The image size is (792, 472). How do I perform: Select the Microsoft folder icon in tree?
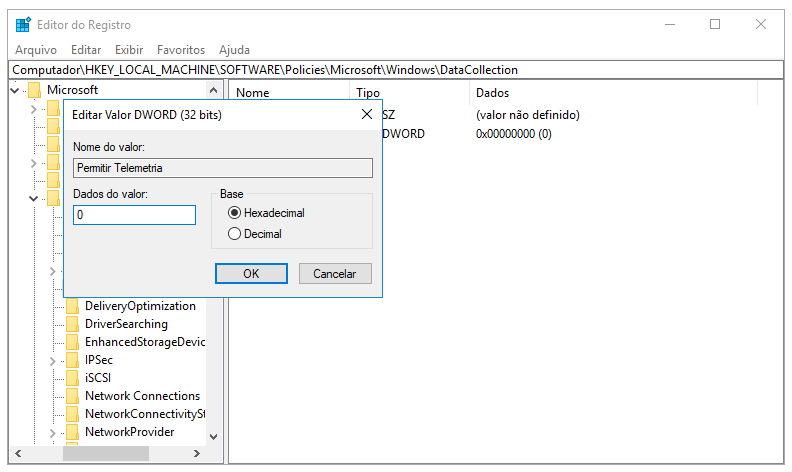tap(35, 91)
